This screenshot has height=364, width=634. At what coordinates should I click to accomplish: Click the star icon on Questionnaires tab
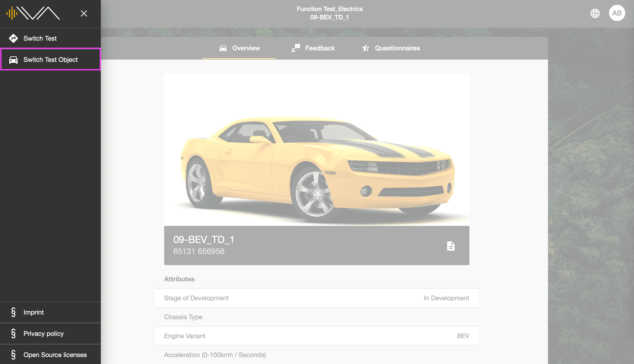click(366, 48)
